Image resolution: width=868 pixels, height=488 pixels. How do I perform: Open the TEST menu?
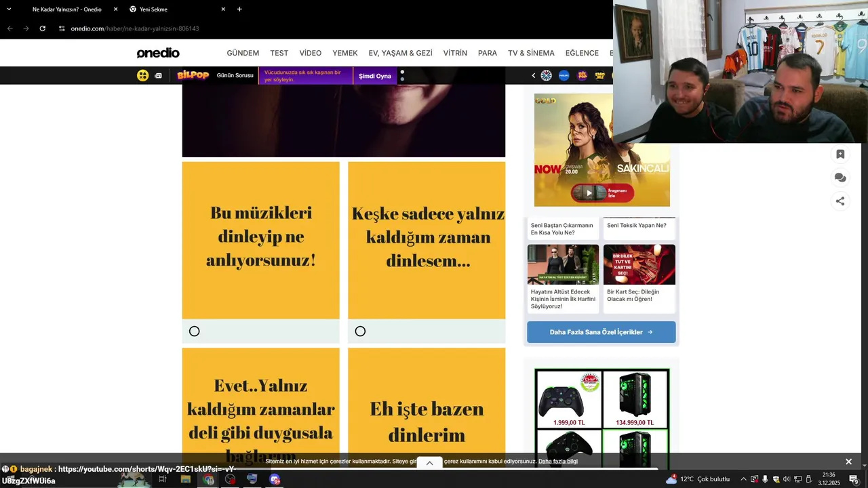pyautogui.click(x=279, y=53)
